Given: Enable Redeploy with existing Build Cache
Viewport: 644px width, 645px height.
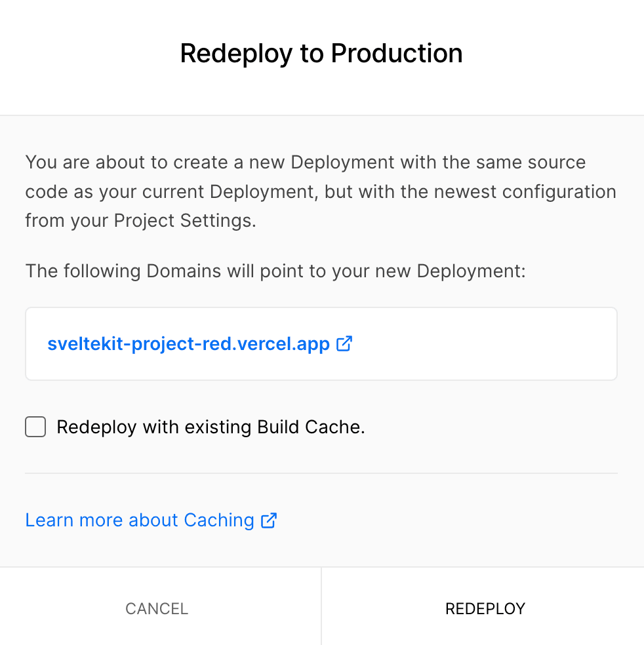Looking at the screenshot, I should 35,427.
